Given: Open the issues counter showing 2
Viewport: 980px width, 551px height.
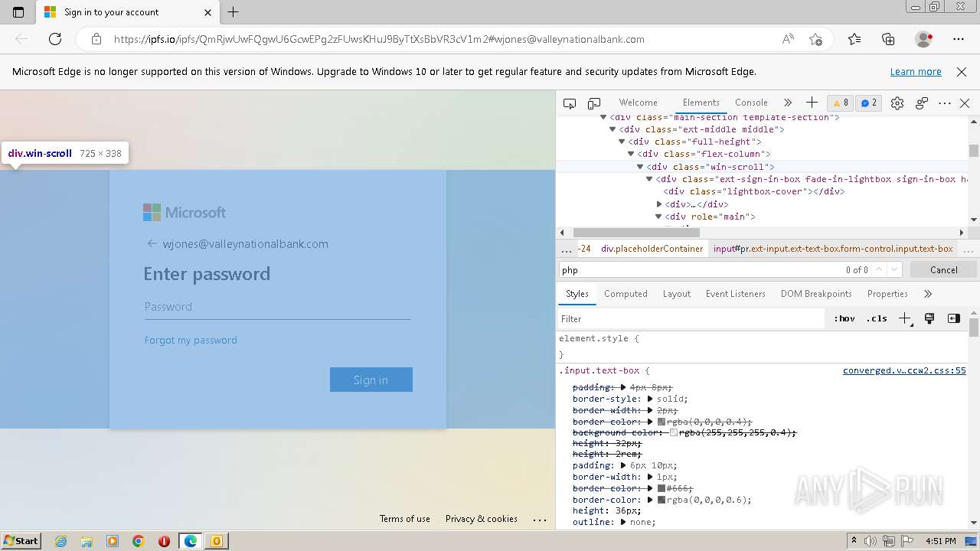Looking at the screenshot, I should click(x=868, y=103).
